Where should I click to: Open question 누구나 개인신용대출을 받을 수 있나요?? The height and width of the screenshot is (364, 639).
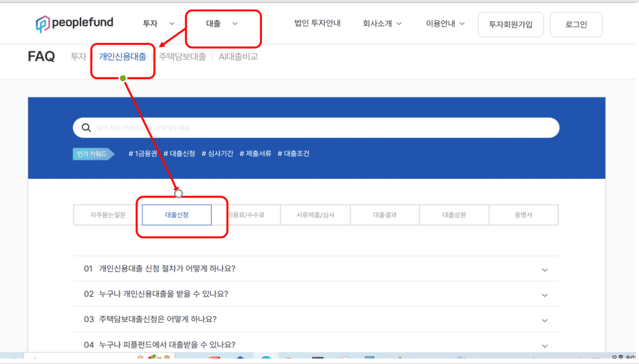point(163,294)
